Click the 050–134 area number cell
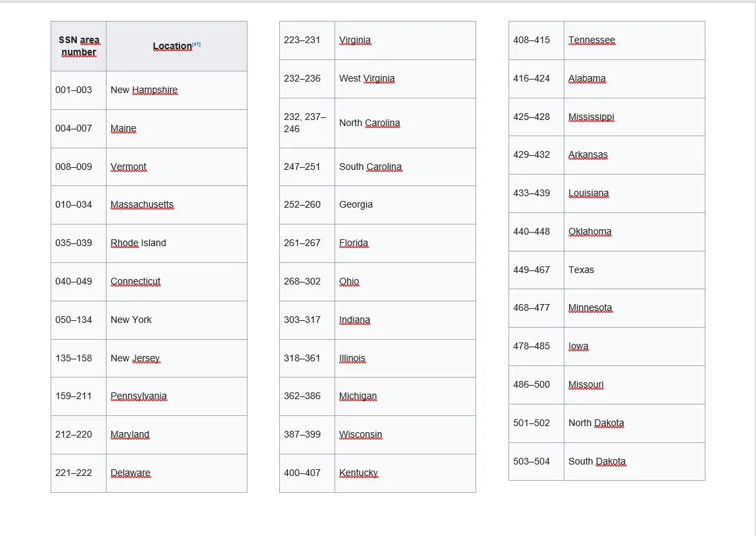Image resolution: width=756 pixels, height=536 pixels. tap(79, 320)
